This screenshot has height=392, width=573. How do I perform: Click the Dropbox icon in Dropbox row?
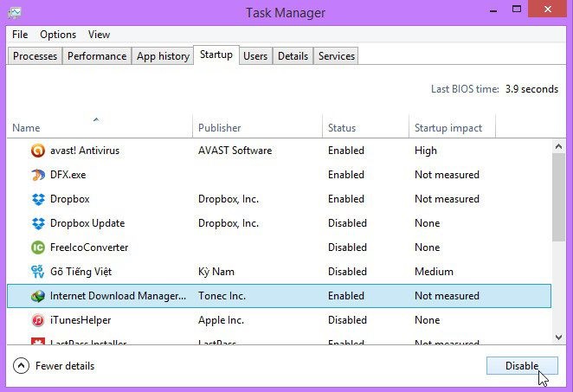coord(38,199)
